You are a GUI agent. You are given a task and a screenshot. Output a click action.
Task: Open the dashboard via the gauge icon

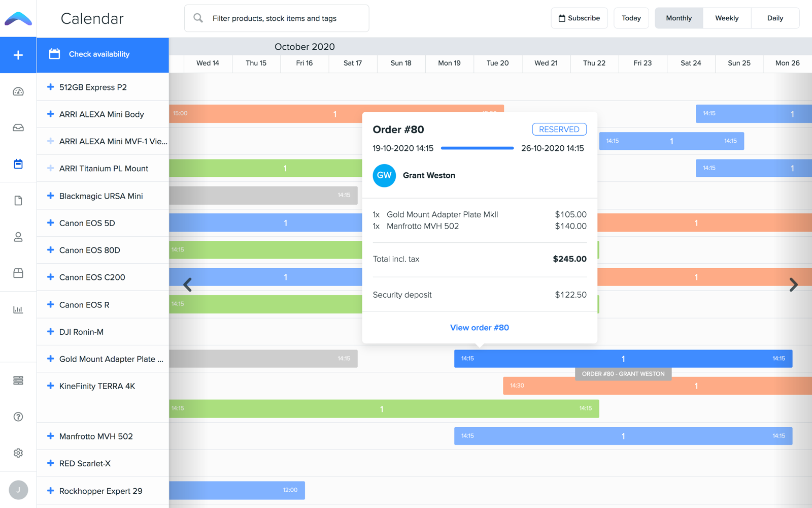click(18, 91)
